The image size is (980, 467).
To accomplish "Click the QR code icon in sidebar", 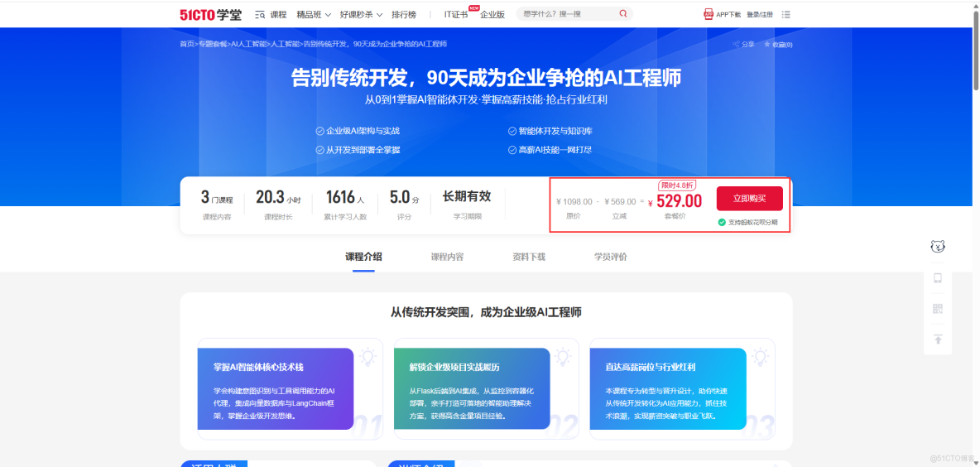I will coord(938,309).
